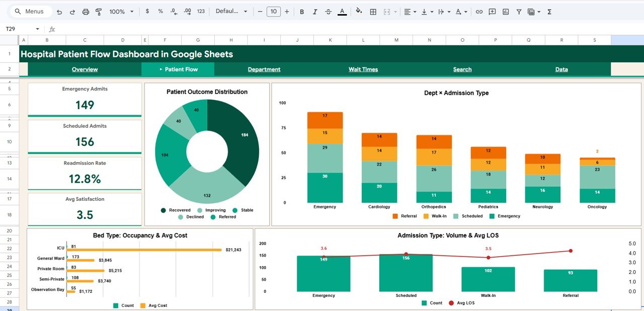The image size is (644, 311).
Task: Decrease decimal places
Action: coord(173,11)
